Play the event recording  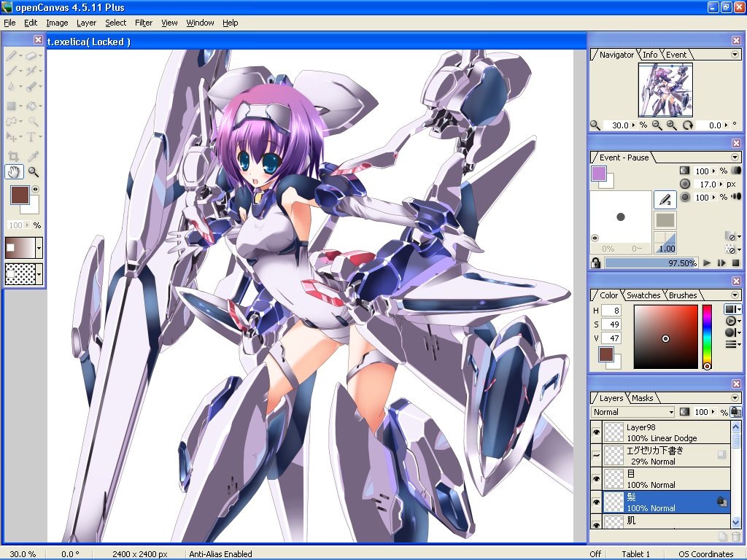coord(707,262)
